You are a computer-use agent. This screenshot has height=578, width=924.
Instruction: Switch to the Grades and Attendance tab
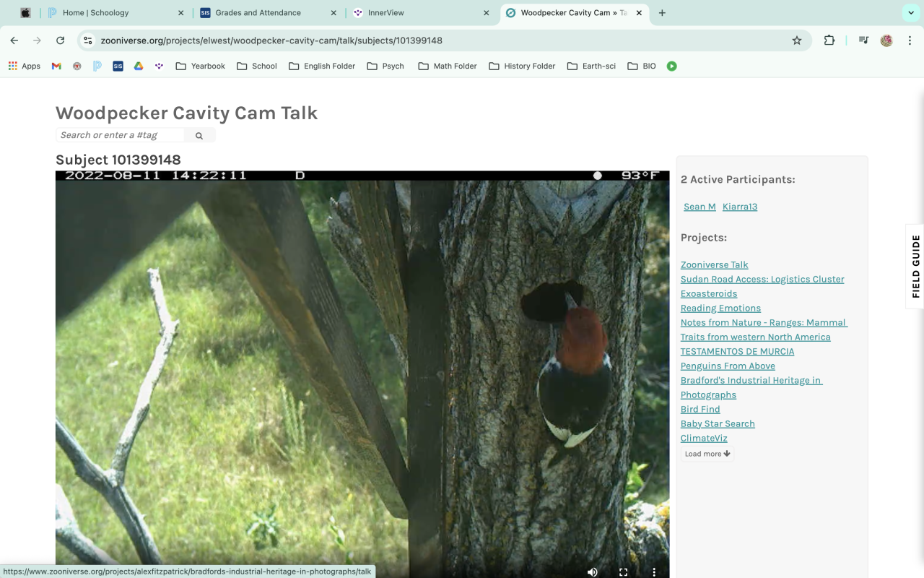click(x=269, y=12)
